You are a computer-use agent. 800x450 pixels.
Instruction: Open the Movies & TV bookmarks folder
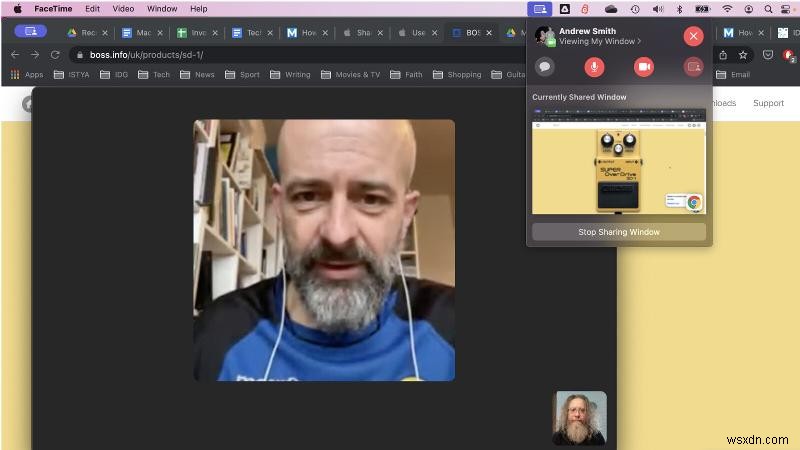[x=350, y=74]
